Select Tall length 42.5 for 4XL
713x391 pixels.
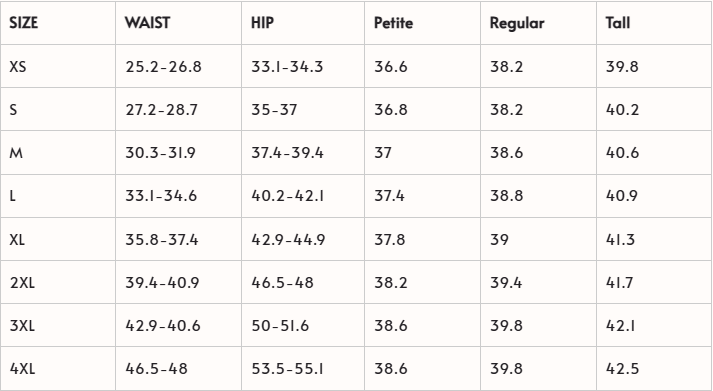[622, 368]
